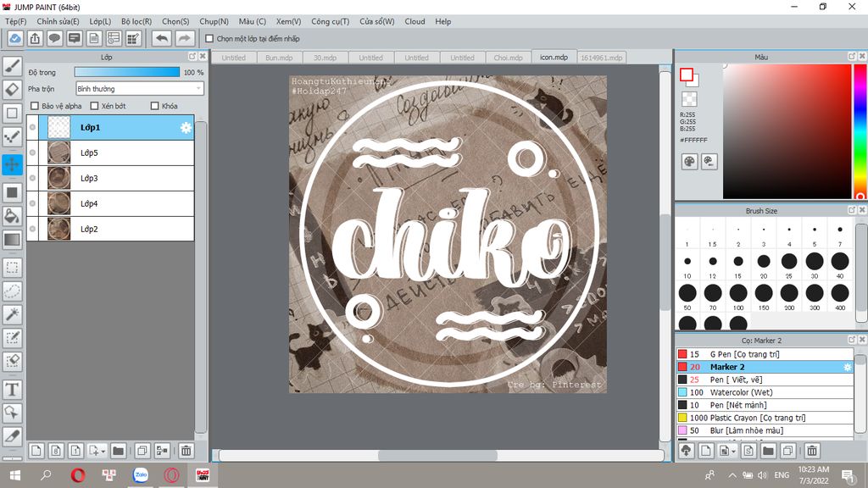Toggle visibility of Lớp3 layer
868x488 pixels.
pyautogui.click(x=33, y=178)
